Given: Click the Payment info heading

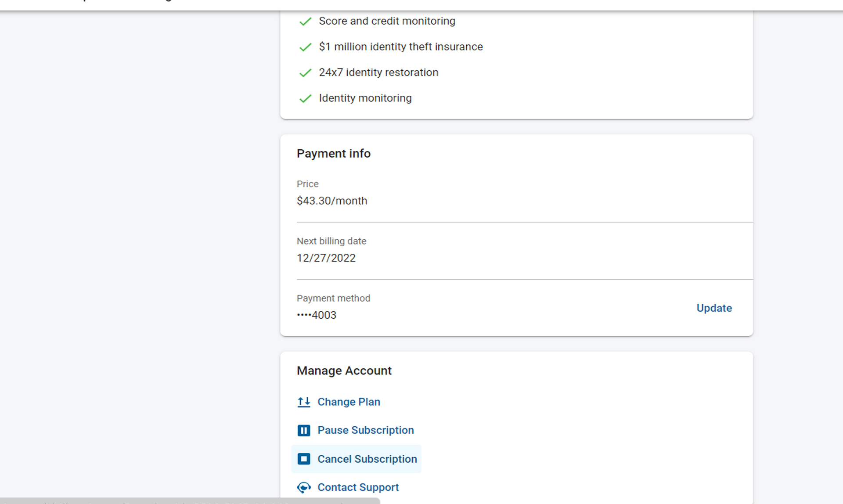Looking at the screenshot, I should tap(334, 154).
